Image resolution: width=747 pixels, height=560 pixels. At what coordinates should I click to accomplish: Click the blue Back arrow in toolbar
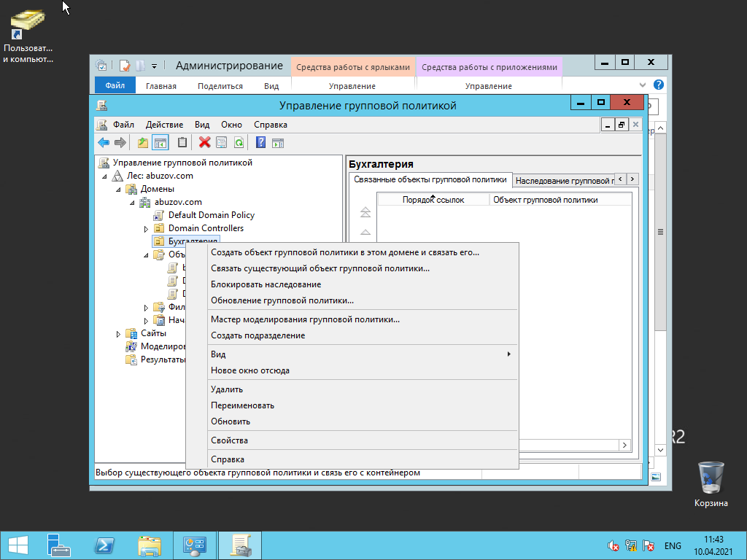click(104, 143)
